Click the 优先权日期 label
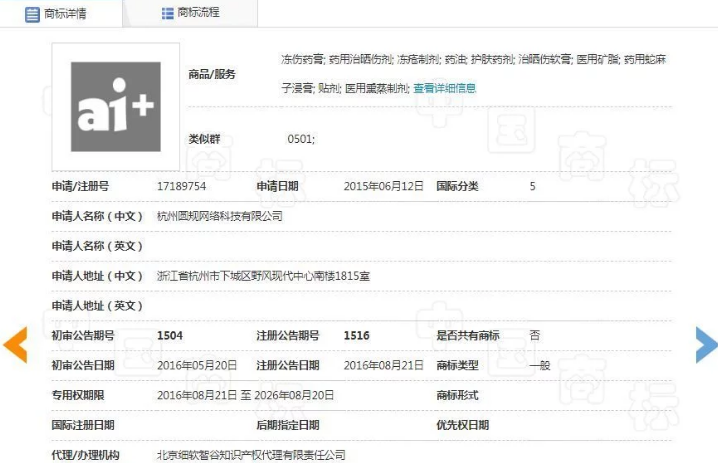Screen dimensions: 718x463 click(x=462, y=425)
